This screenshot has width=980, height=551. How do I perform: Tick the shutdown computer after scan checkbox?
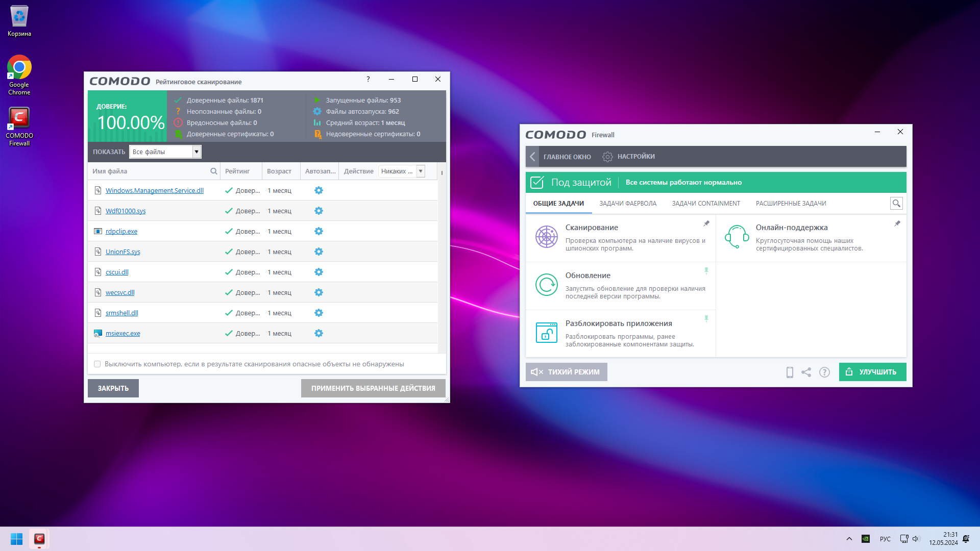[x=97, y=364]
